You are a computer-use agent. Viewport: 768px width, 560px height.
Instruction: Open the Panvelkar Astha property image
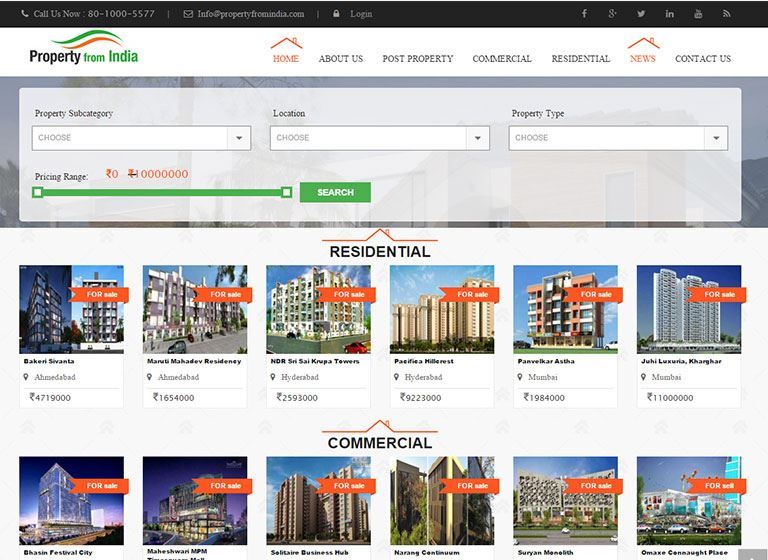click(x=565, y=309)
